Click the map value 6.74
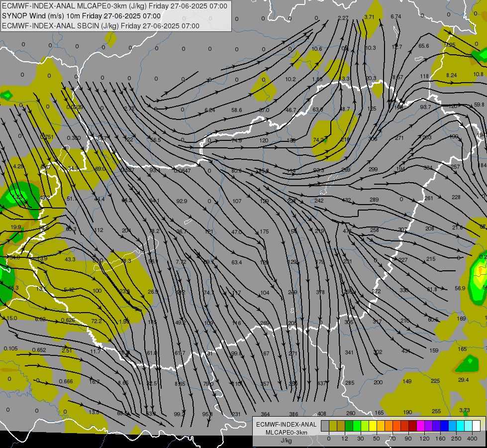The image size is (487, 448). click(396, 17)
